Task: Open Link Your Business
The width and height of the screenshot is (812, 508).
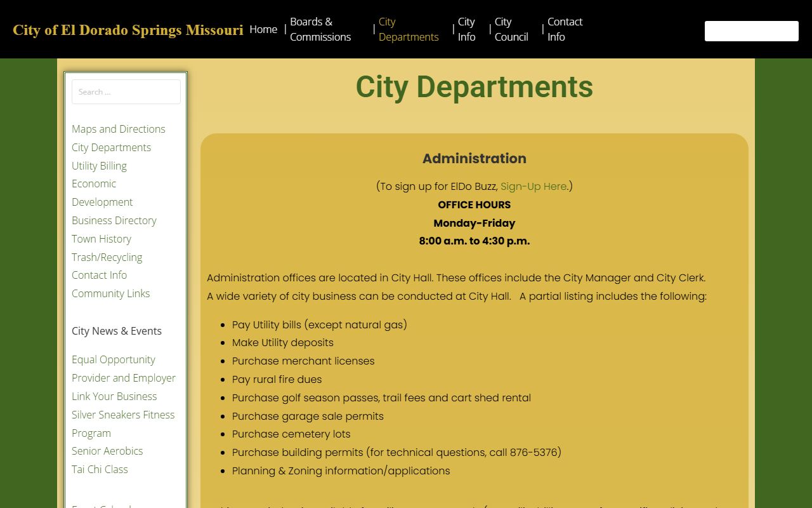Action: click(114, 396)
